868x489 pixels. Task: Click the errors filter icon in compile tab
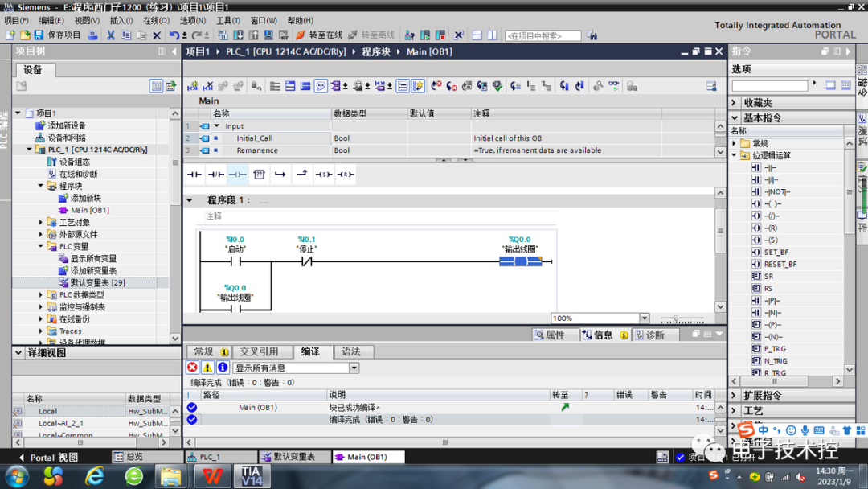coord(192,368)
